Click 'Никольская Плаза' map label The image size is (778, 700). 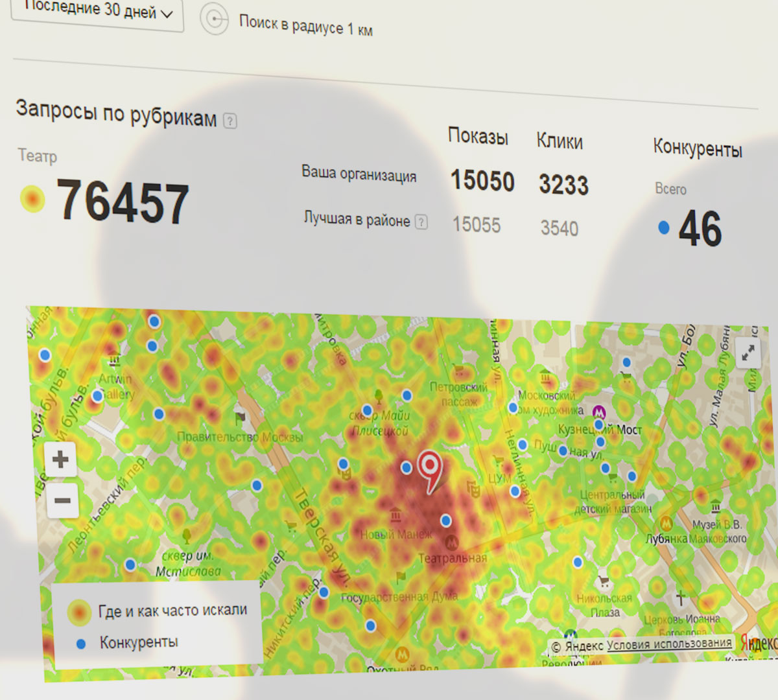pyautogui.click(x=604, y=605)
